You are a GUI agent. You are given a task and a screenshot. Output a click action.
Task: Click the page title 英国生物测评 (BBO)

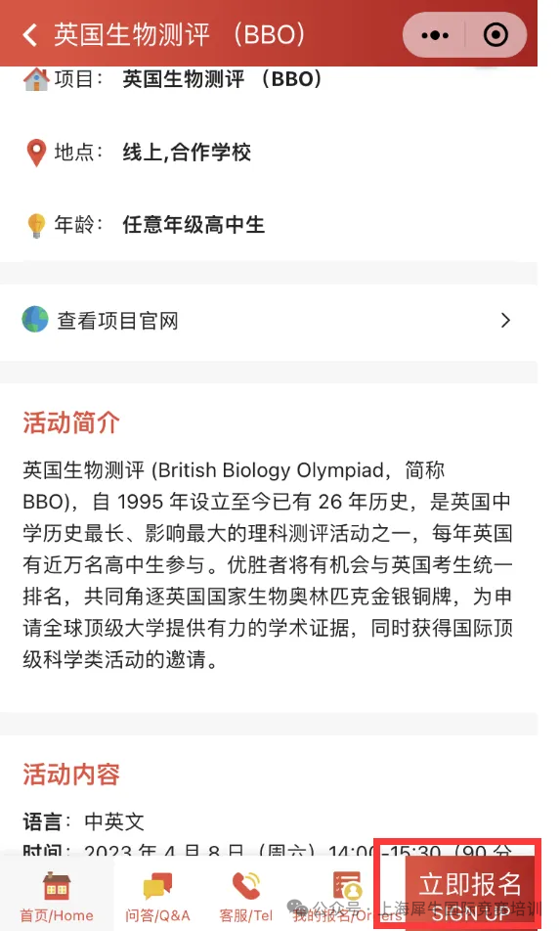tap(179, 35)
